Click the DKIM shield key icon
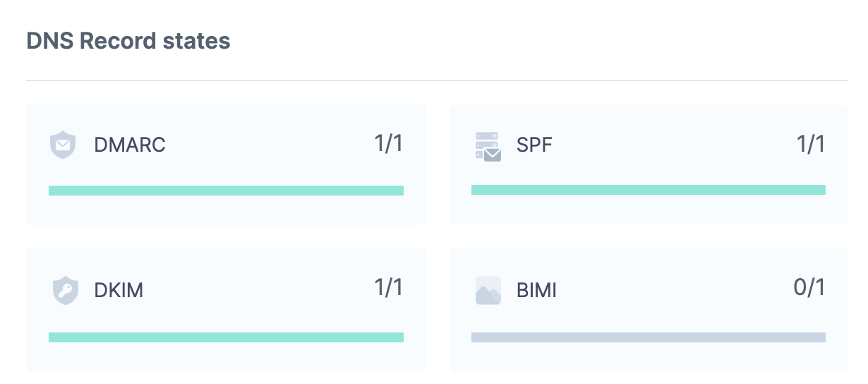This screenshot has width=868, height=384. point(64,290)
